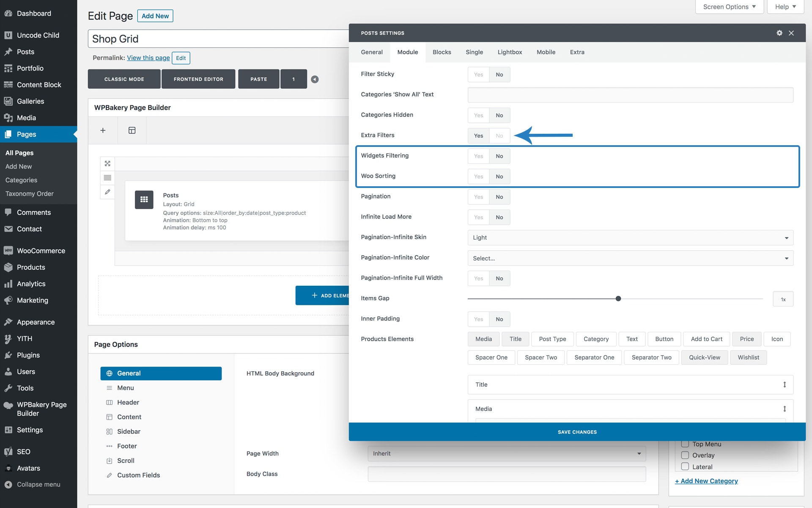Viewport: 812px width, 508px height.
Task: Click the plus icon to add an element in WPBakery
Action: pyautogui.click(x=103, y=130)
